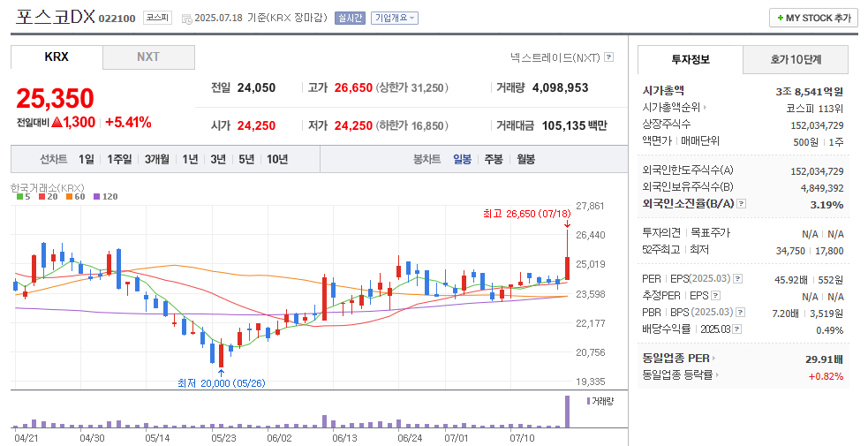Click the tall 07/18 volume bar
Image resolution: width=868 pixels, height=446 pixels.
click(x=568, y=412)
